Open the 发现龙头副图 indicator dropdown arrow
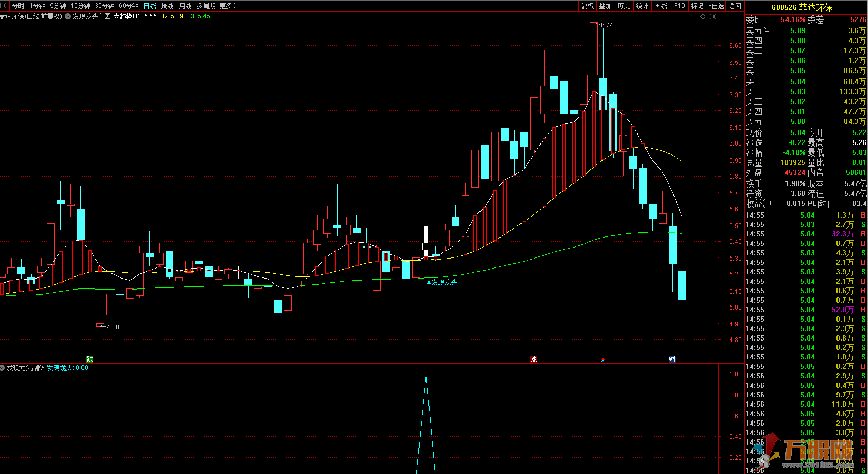This screenshot has height=474, width=868. pyautogui.click(x=3, y=368)
